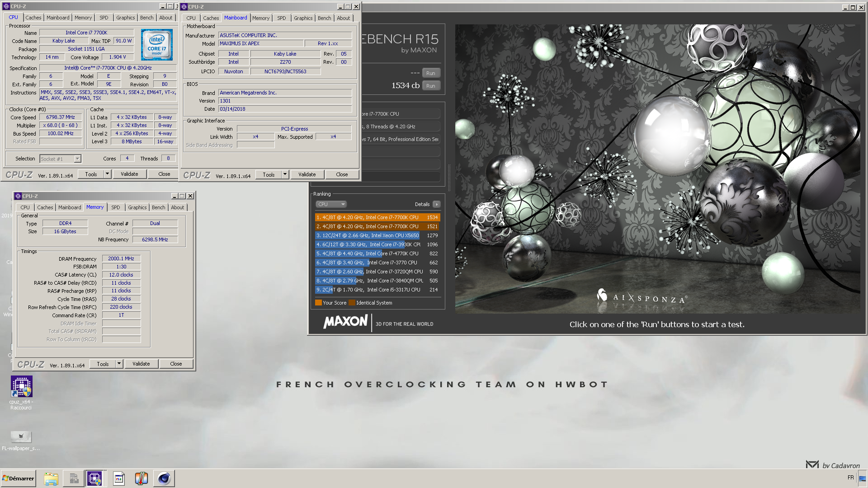Click the show desktop icon in tray
Viewport: 868px width, 488px height.
pos(862,479)
